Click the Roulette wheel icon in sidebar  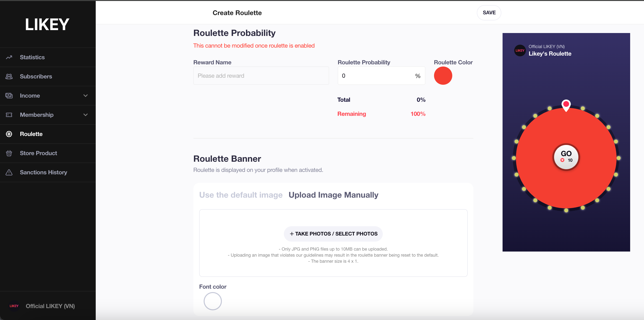click(x=9, y=134)
